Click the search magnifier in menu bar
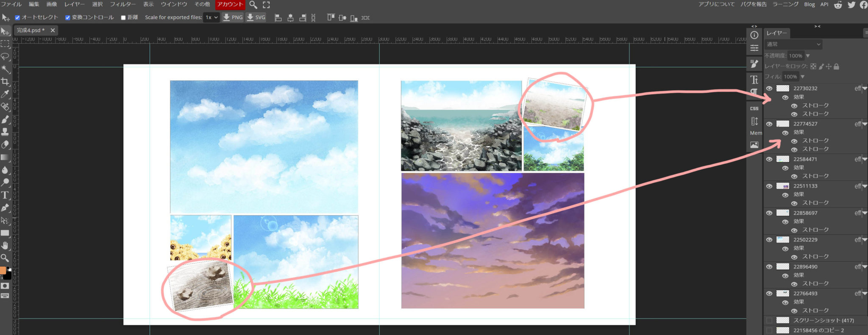 [253, 5]
